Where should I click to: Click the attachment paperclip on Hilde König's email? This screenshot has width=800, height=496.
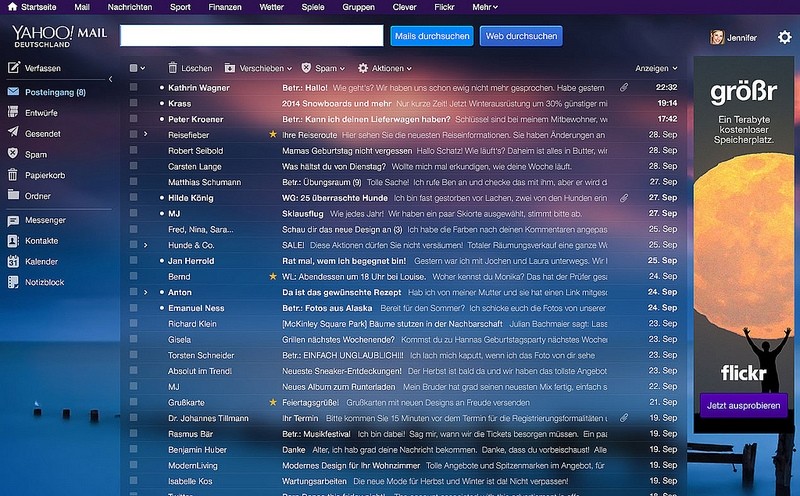tap(624, 197)
